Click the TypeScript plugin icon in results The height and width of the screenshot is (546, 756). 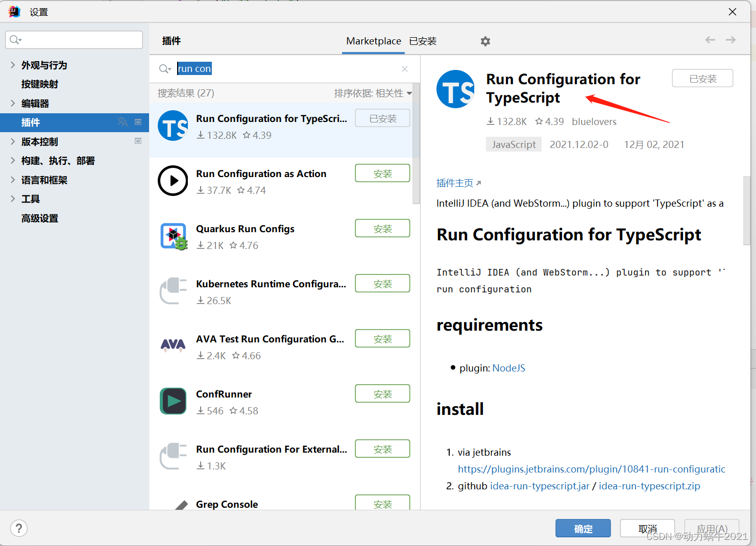pos(173,126)
